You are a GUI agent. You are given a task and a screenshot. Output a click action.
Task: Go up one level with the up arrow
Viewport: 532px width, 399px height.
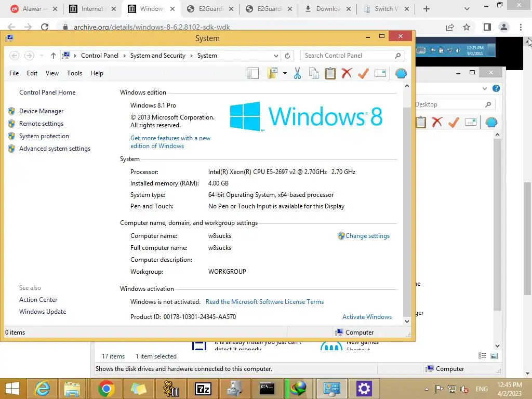[54, 56]
